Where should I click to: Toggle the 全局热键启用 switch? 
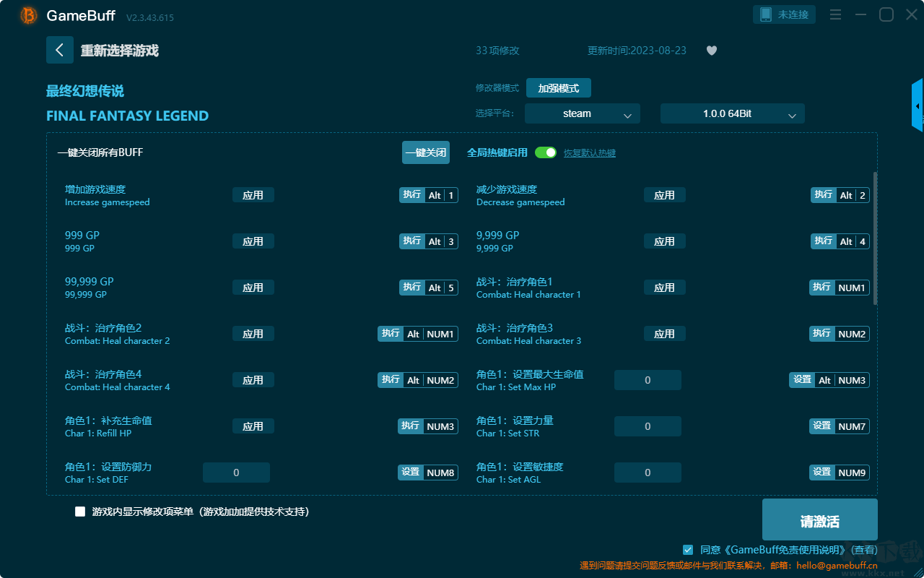coord(546,152)
